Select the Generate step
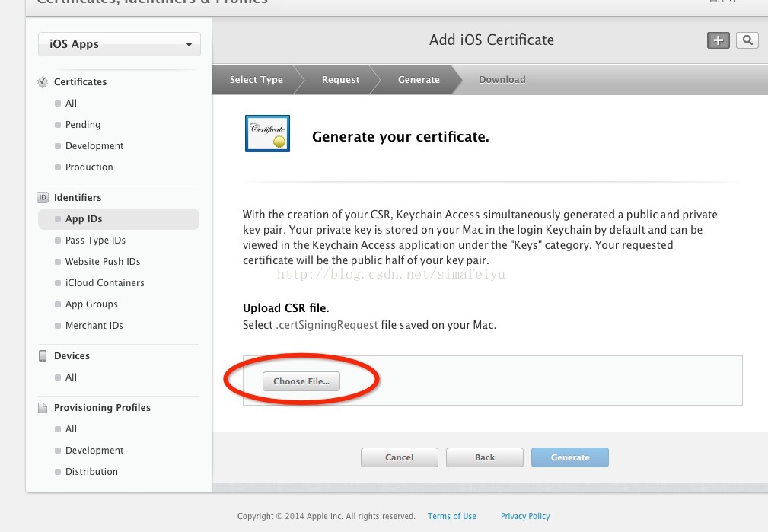 (419, 79)
